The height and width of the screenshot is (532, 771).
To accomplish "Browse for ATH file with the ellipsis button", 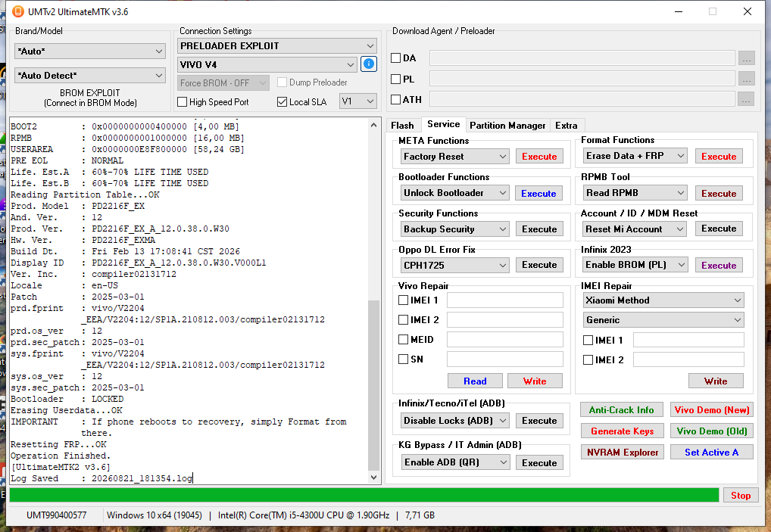I will coord(746,99).
